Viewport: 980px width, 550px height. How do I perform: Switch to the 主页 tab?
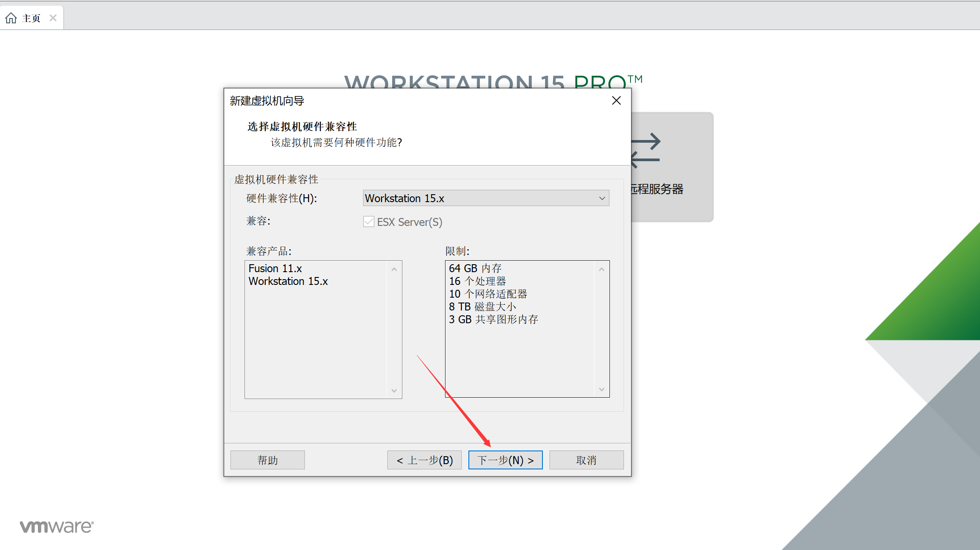point(31,18)
